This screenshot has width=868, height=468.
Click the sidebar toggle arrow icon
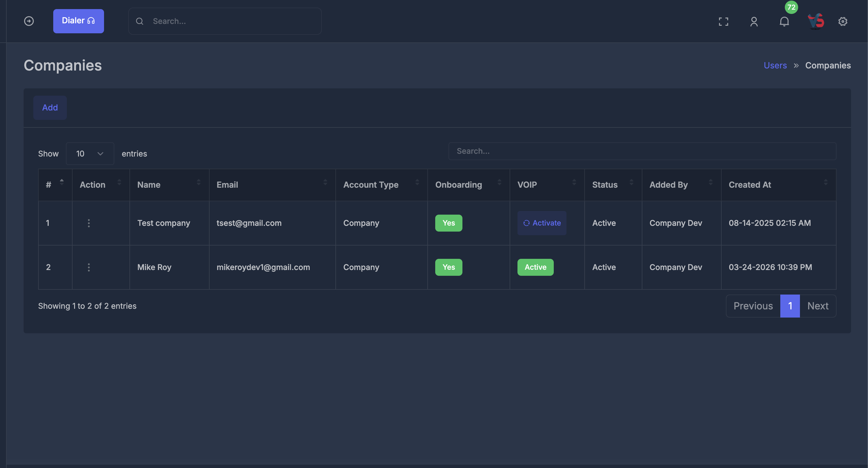(29, 21)
